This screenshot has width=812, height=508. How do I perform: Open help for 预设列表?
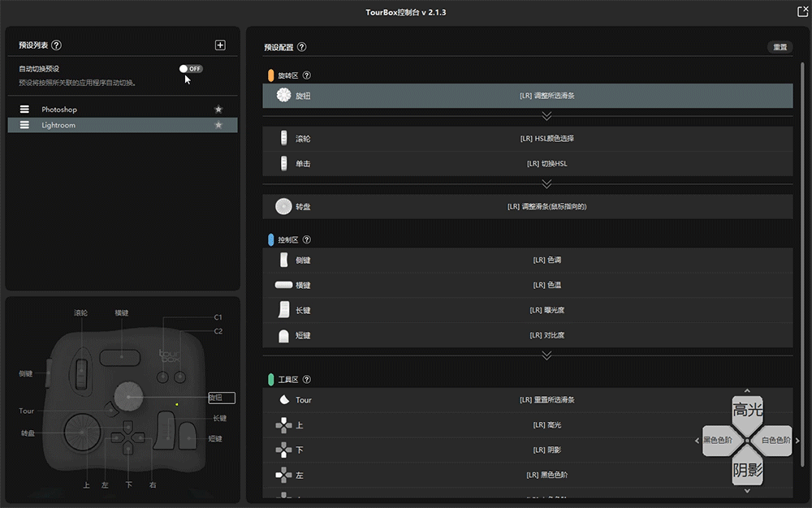[x=57, y=45]
